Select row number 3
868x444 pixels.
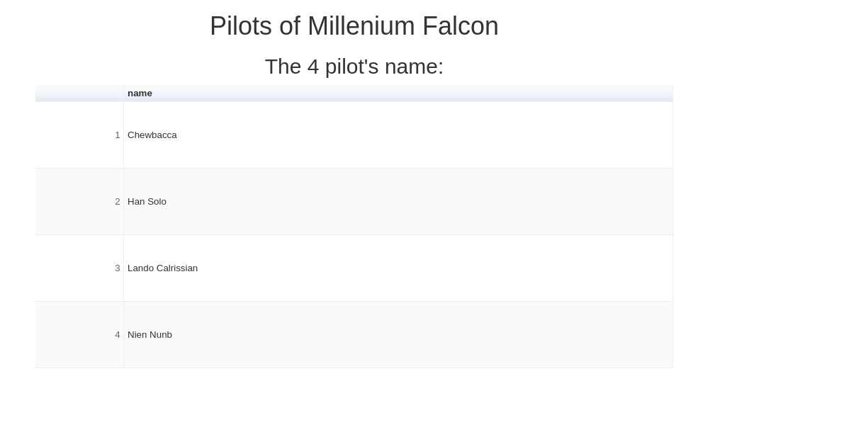(x=79, y=268)
